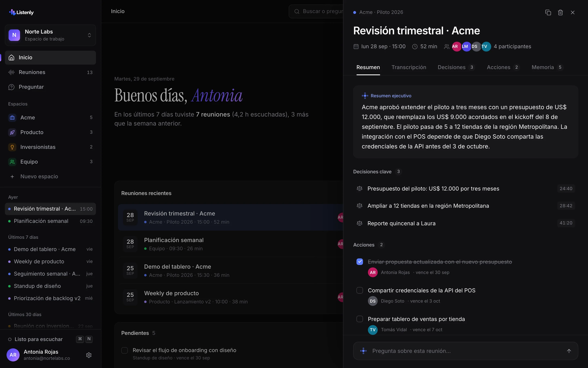This screenshot has height=368, width=588.
Task: Go to Reuniones in the sidebar
Action: [x=50, y=72]
